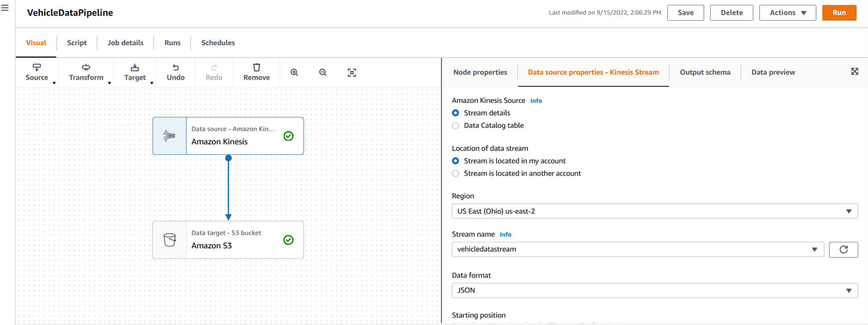Refresh the stream name list
This screenshot has width=868, height=325.
(x=843, y=250)
